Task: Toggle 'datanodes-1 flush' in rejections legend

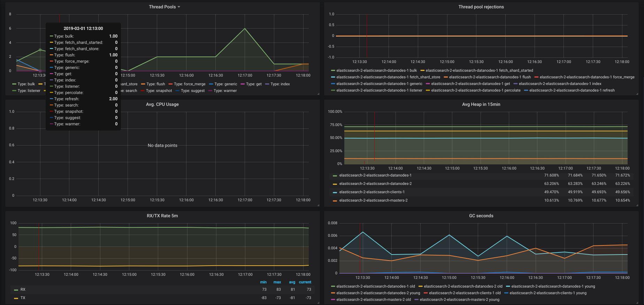Action: [x=490, y=77]
